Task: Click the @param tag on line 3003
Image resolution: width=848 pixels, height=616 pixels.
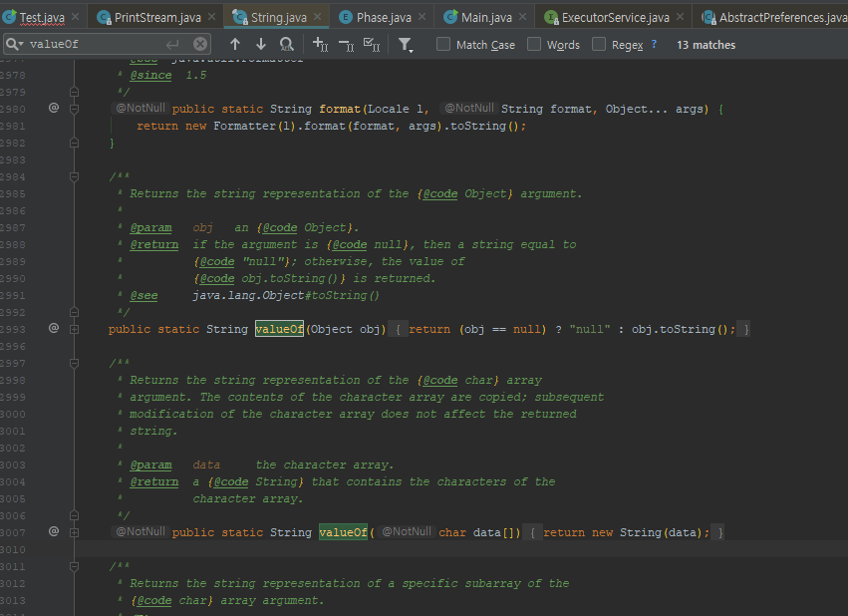Action: pyautogui.click(x=150, y=465)
